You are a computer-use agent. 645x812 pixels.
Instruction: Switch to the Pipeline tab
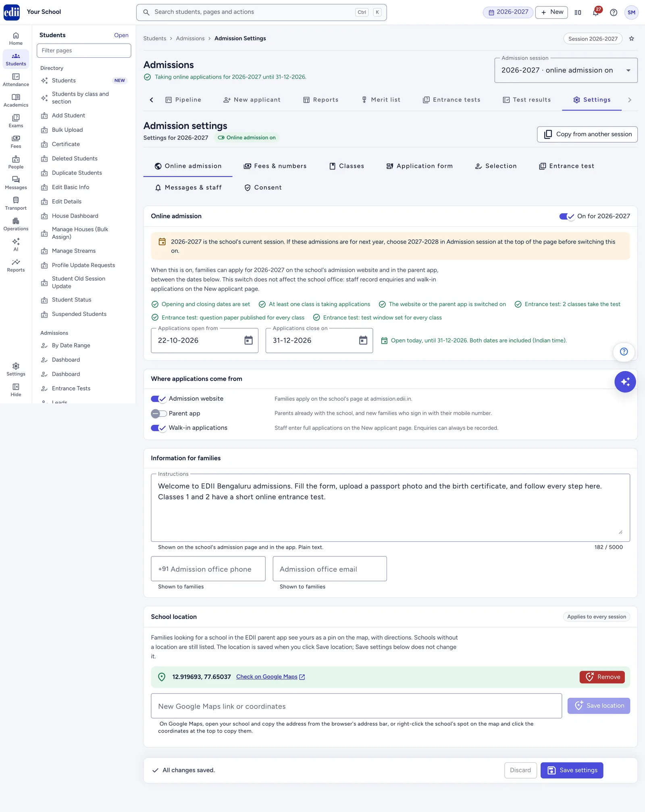pos(183,100)
